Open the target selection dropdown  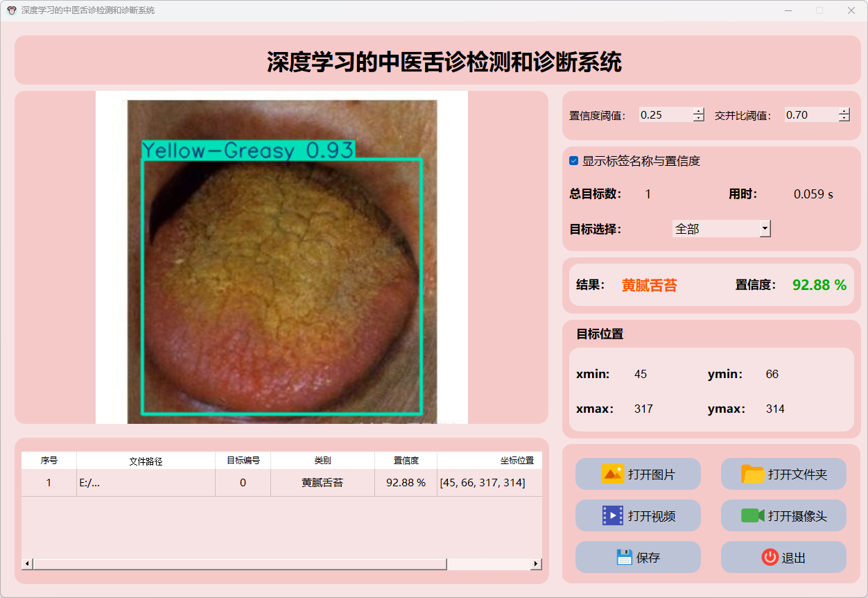pos(765,228)
